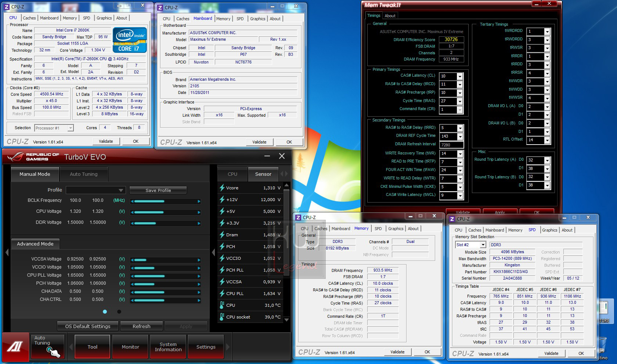
Task: Open the CAS# Write Latency (tWCL) dropdown
Action: coord(459,196)
